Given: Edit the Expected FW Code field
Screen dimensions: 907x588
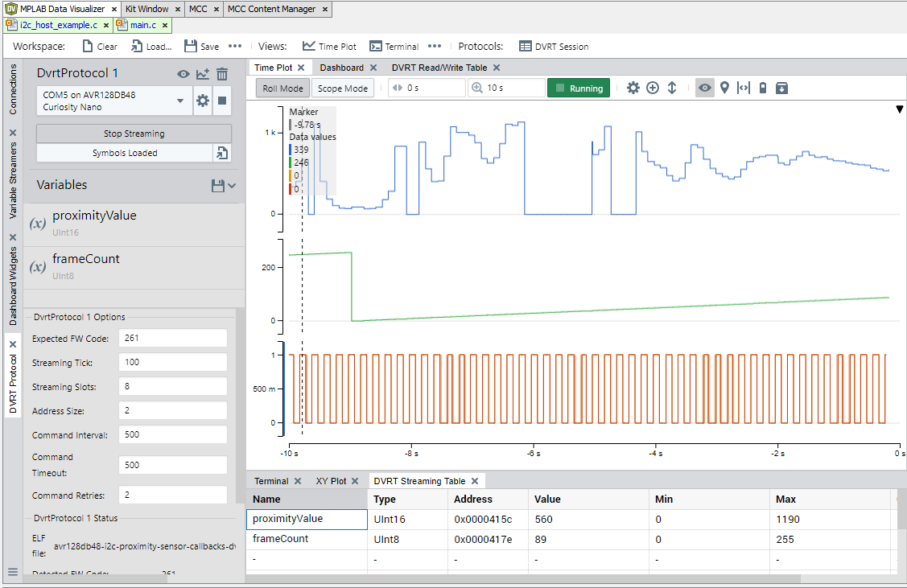Looking at the screenshot, I should (x=172, y=338).
